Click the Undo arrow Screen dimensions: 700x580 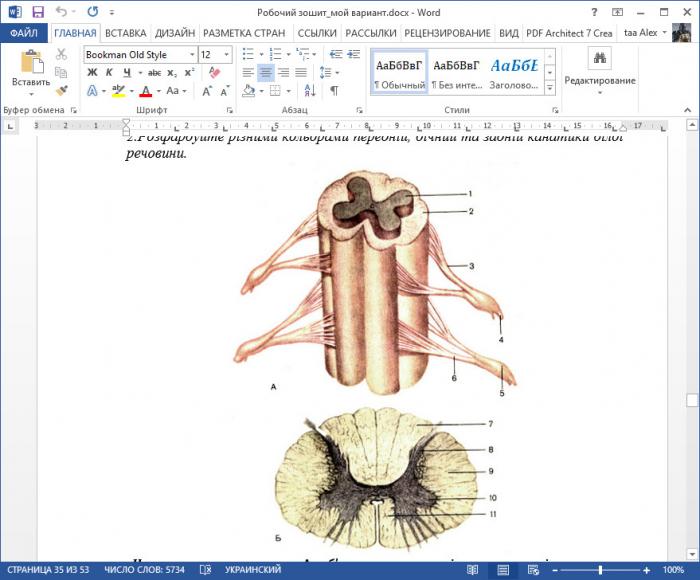coord(62,12)
